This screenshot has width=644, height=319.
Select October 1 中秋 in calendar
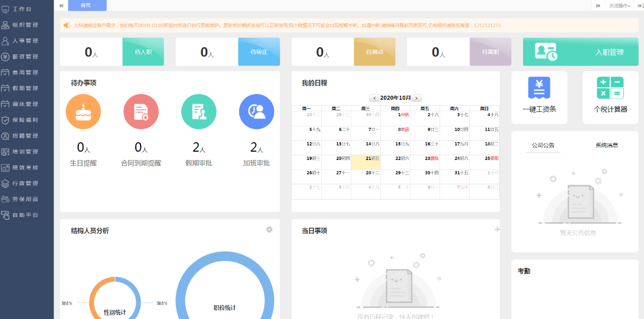click(x=395, y=118)
